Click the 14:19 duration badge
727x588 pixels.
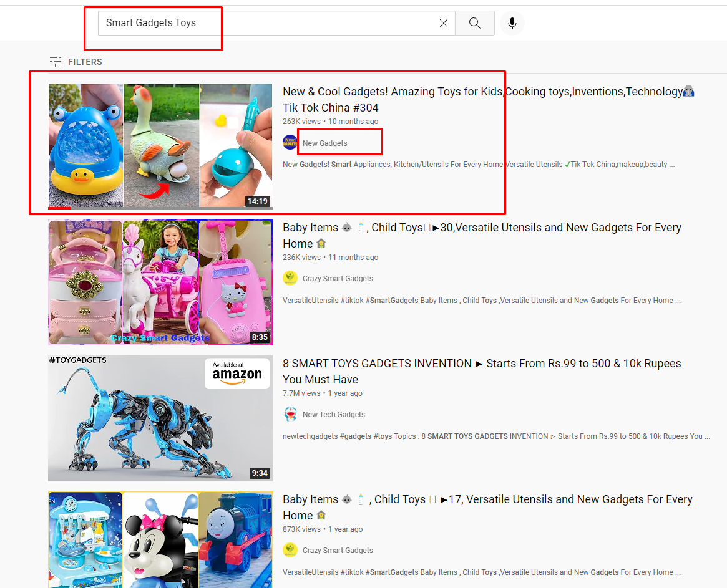click(x=257, y=201)
